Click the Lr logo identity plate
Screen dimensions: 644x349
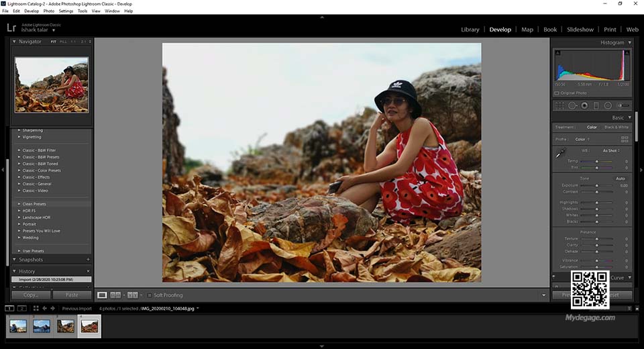(x=11, y=28)
